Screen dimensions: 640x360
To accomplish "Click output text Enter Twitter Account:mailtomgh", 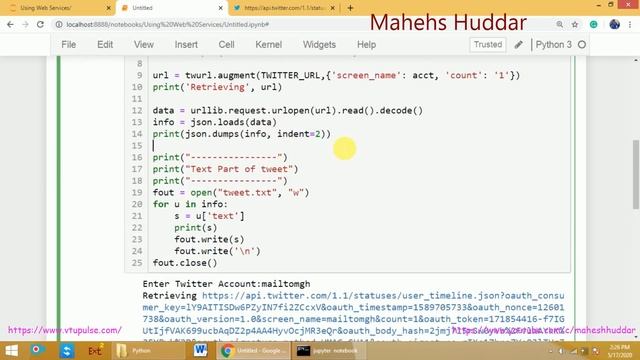I will tap(226, 284).
